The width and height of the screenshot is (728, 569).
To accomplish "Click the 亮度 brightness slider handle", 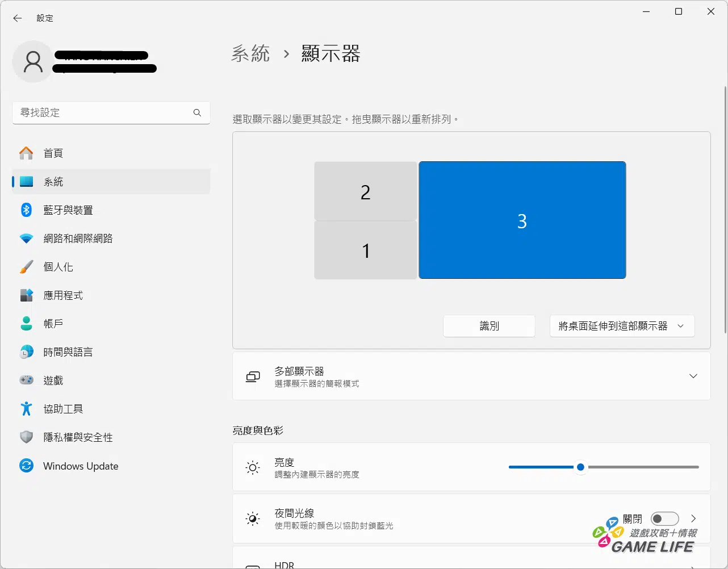I will (x=580, y=467).
